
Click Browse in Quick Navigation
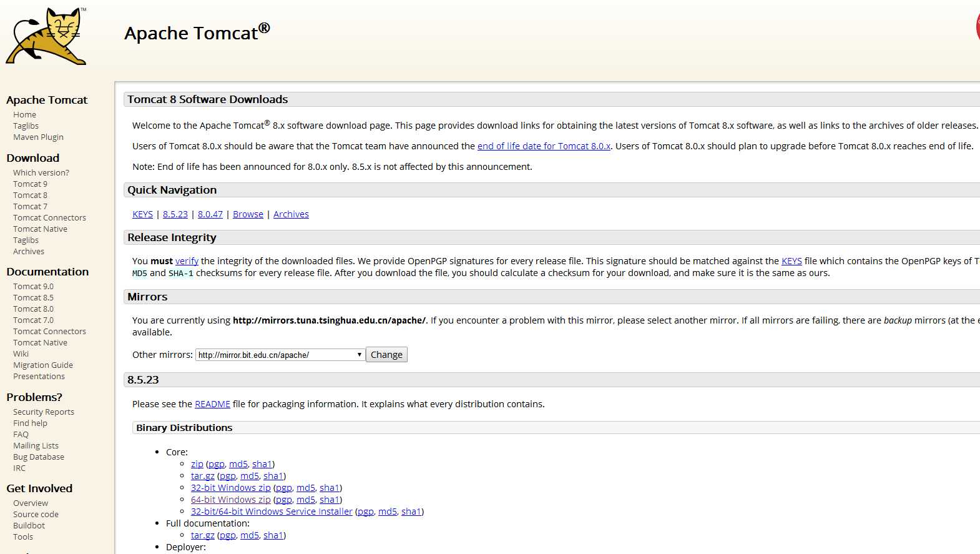248,214
